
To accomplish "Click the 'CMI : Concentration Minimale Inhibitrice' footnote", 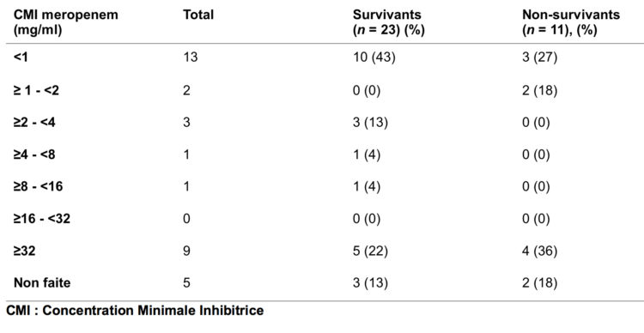I will coord(135,310).
